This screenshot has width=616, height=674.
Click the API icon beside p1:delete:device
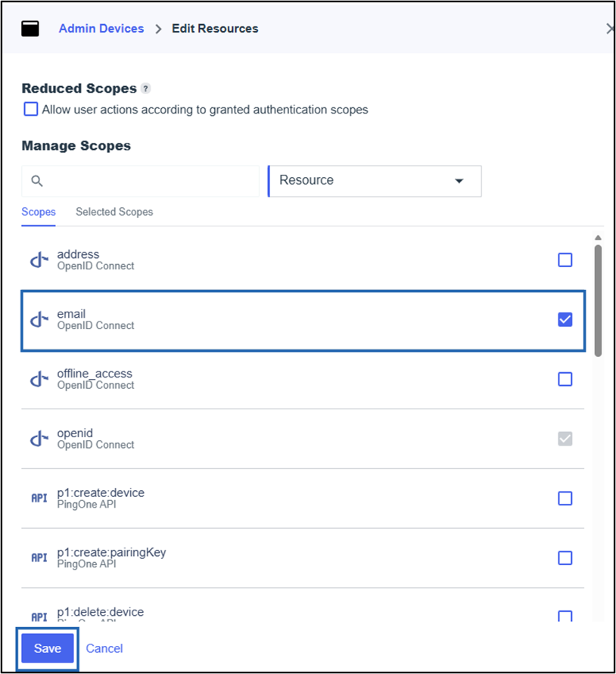pos(39,617)
